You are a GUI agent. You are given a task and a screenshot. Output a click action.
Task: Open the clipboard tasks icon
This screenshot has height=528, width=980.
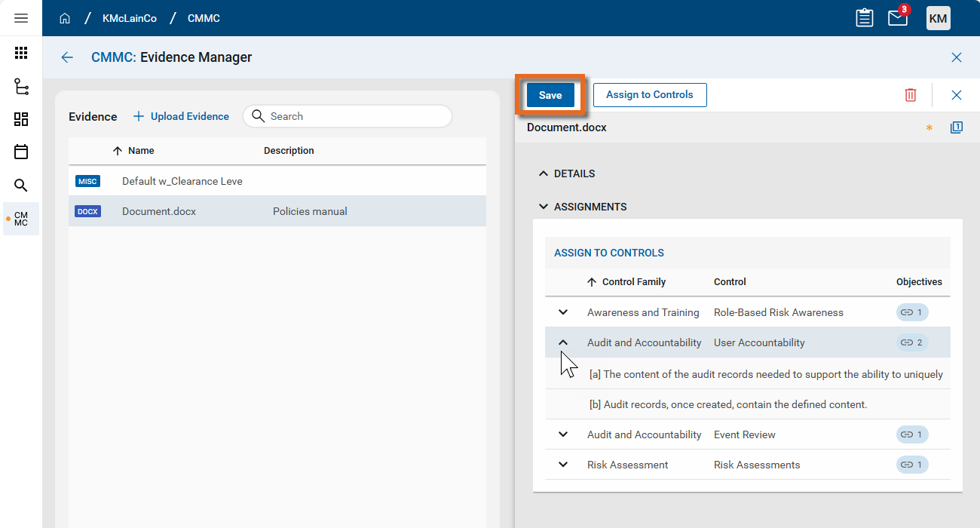point(865,18)
